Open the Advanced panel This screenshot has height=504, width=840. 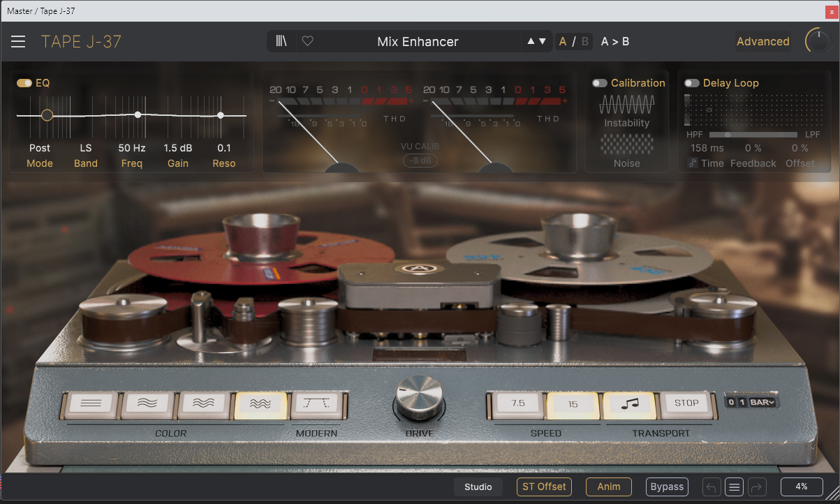click(x=762, y=42)
